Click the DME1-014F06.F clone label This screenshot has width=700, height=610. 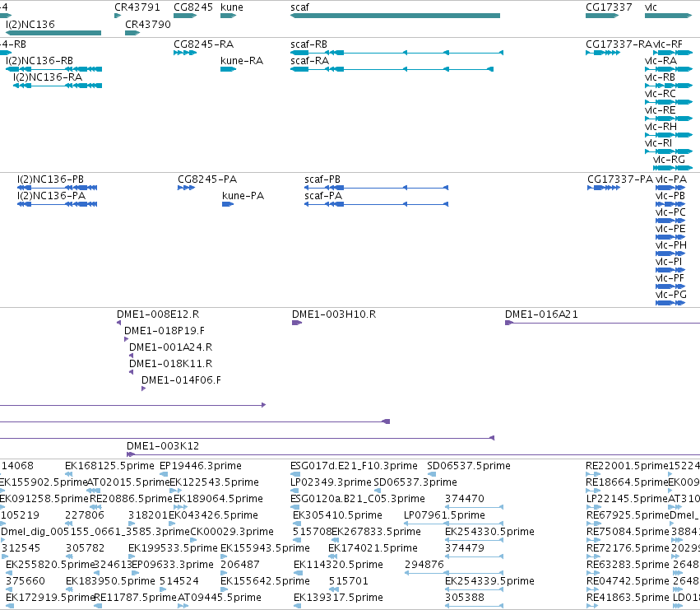[x=181, y=381]
